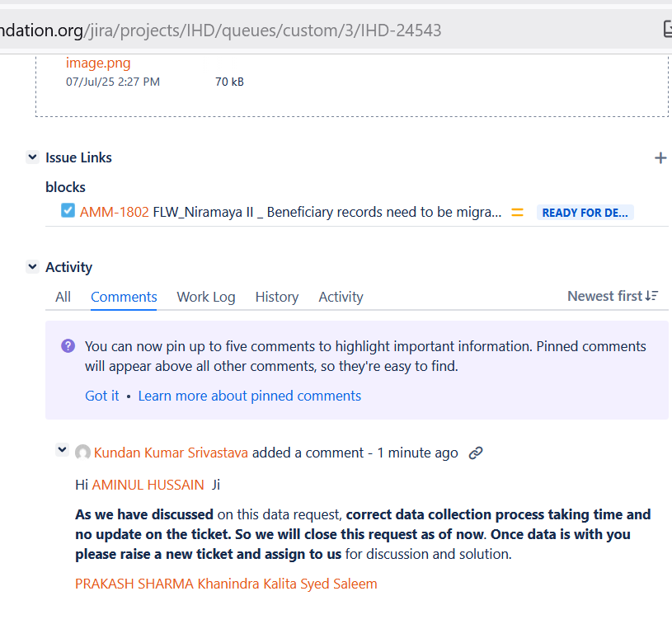Switch to the All activity tab
The image size is (672, 624).
[x=63, y=297]
